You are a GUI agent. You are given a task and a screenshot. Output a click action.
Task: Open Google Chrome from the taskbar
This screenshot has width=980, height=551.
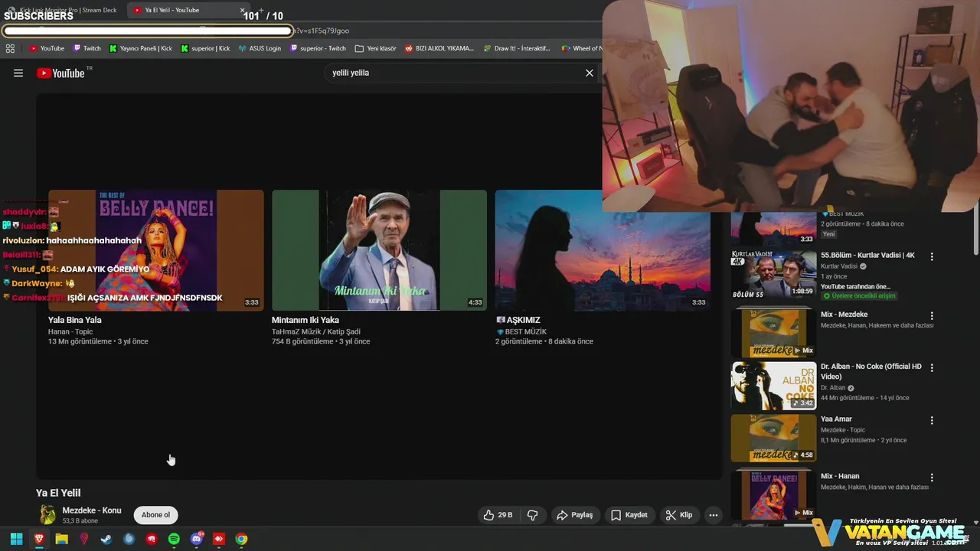click(x=241, y=539)
